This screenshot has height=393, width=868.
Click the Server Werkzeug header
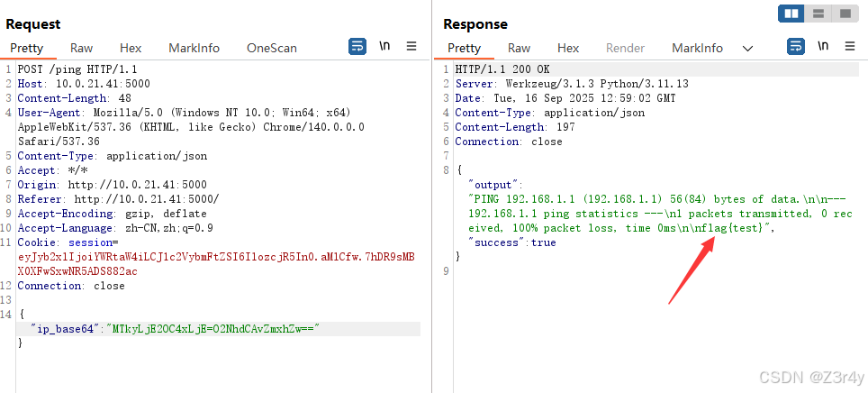click(x=572, y=84)
